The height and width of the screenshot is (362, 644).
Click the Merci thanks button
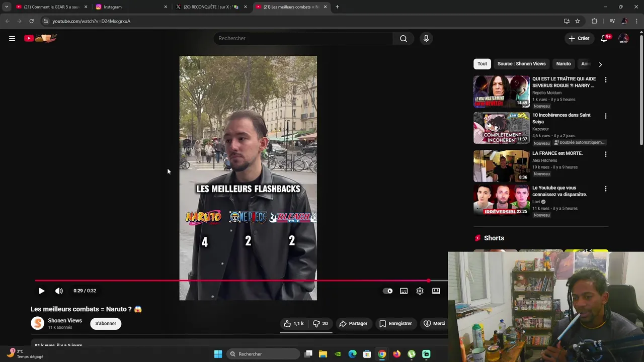pyautogui.click(x=435, y=323)
